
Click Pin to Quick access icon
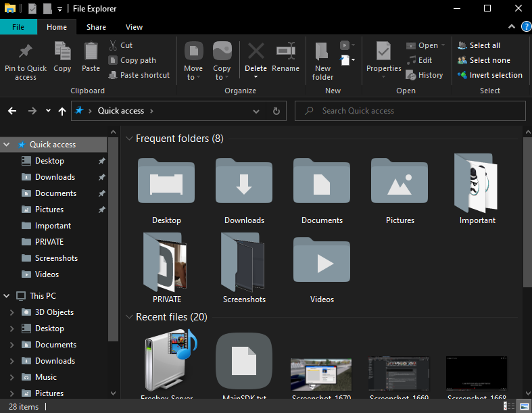coord(26,51)
